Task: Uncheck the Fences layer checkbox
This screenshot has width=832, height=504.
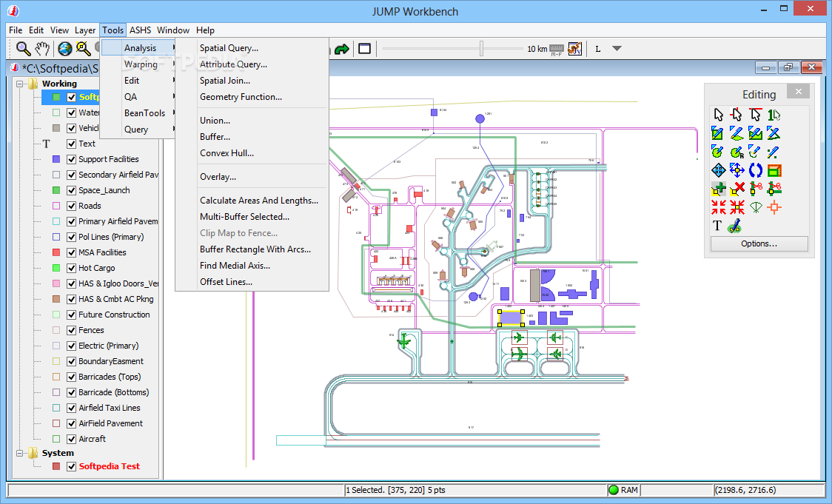Action: pos(71,330)
